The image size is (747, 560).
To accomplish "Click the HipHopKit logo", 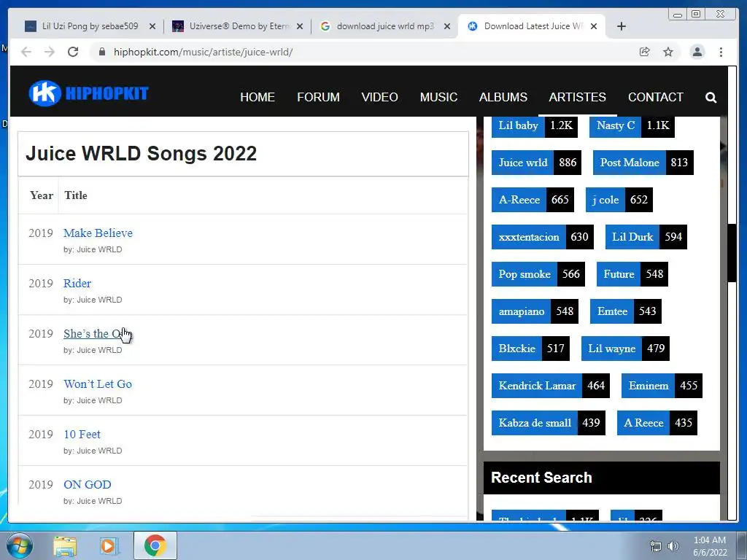I will (89, 93).
